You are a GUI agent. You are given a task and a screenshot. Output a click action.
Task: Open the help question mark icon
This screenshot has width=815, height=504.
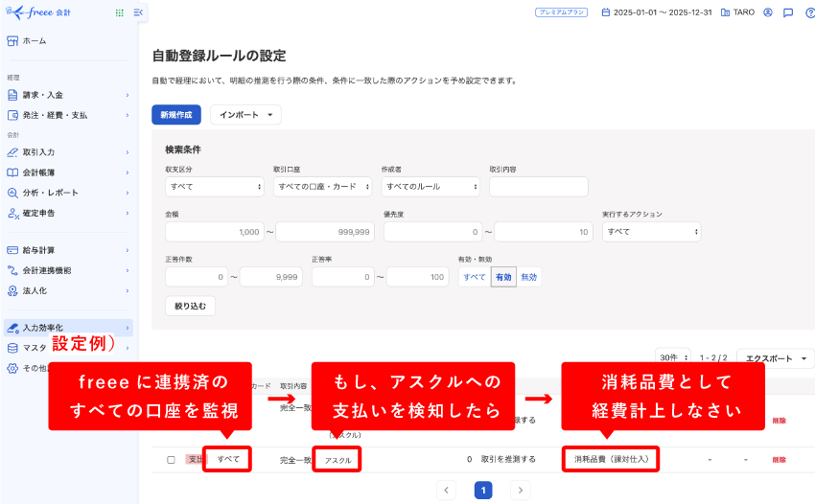(x=809, y=12)
